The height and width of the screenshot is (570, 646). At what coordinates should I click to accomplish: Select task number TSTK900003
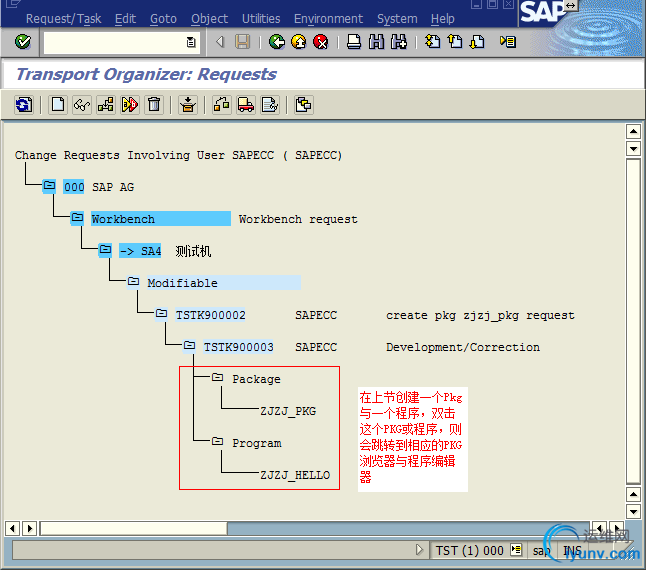[x=239, y=347]
